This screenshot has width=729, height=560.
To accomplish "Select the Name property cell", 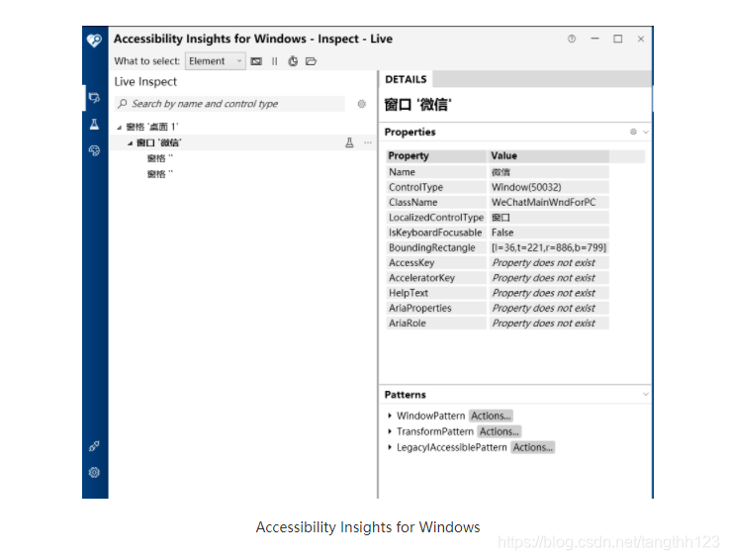I will 436,172.
